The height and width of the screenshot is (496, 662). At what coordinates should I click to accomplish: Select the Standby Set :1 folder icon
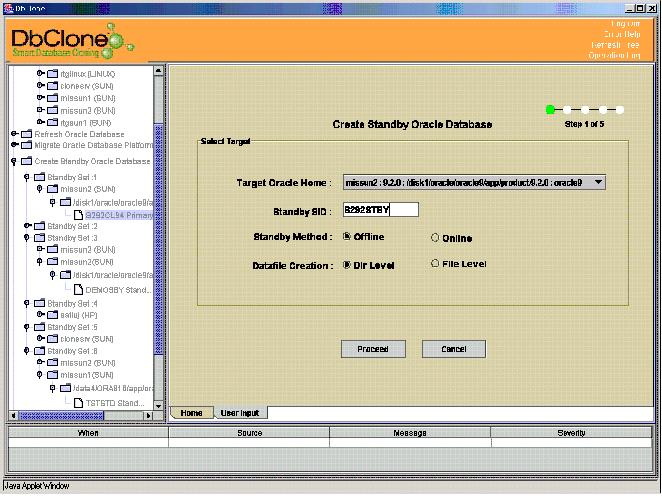40,177
